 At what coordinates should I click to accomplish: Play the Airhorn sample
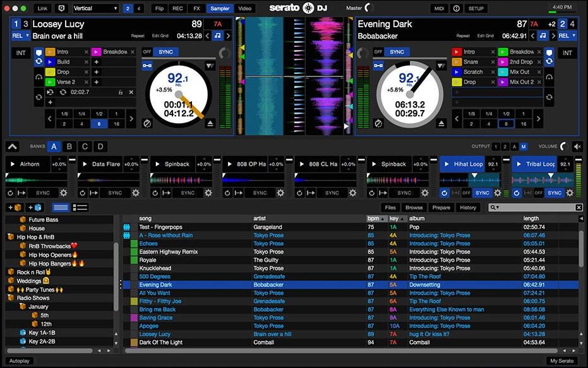click(13, 164)
